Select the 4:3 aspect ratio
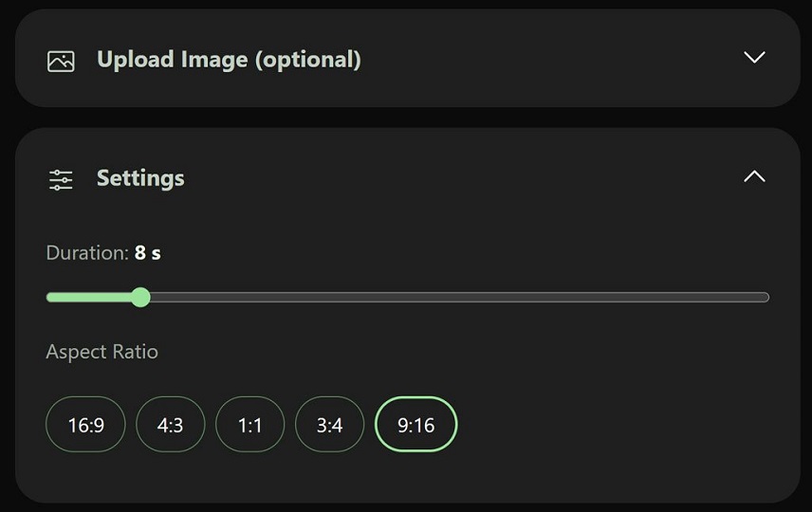Screen dimensions: 812x512 tap(171, 425)
